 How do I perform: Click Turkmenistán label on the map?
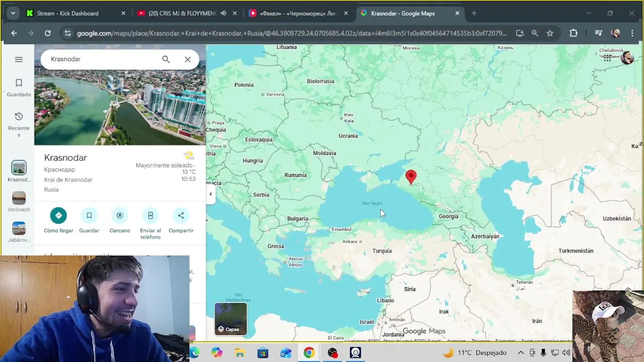pos(576,251)
